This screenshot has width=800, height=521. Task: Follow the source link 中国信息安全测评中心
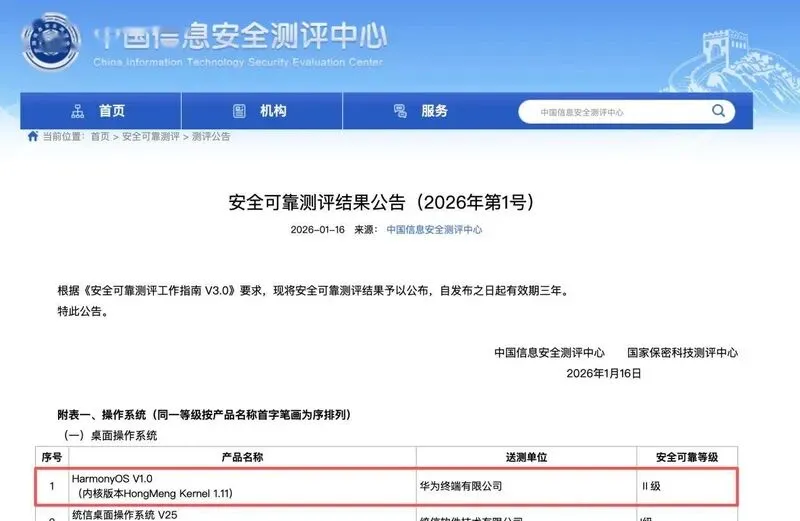(434, 230)
